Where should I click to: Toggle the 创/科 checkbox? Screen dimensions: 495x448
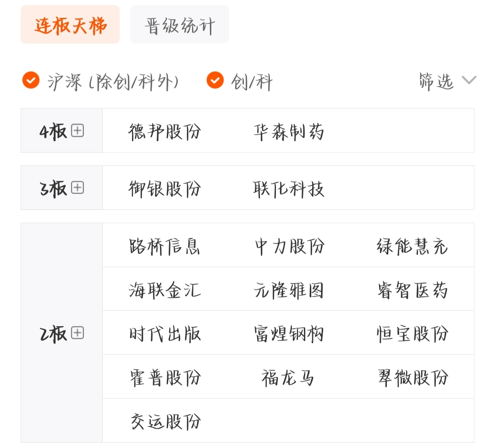(215, 81)
